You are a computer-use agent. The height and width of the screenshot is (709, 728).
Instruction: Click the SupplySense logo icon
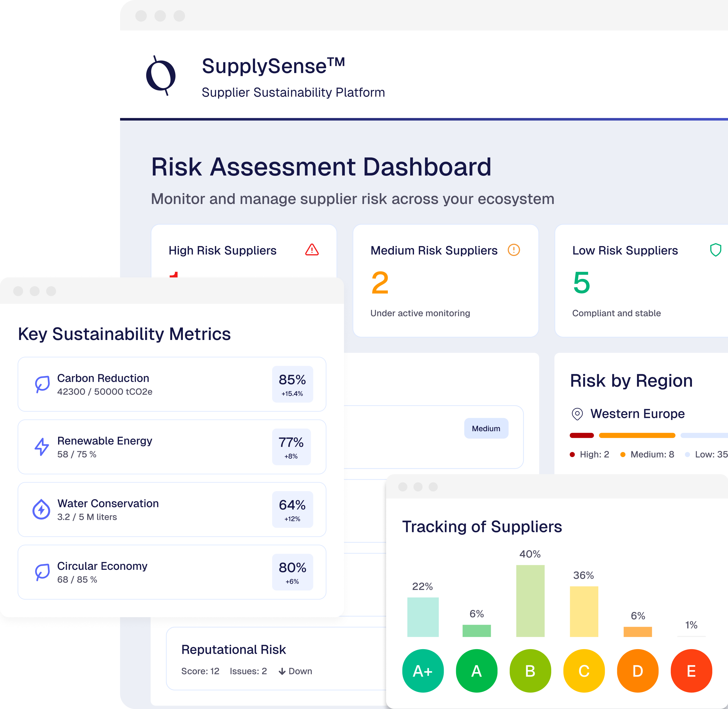click(161, 76)
